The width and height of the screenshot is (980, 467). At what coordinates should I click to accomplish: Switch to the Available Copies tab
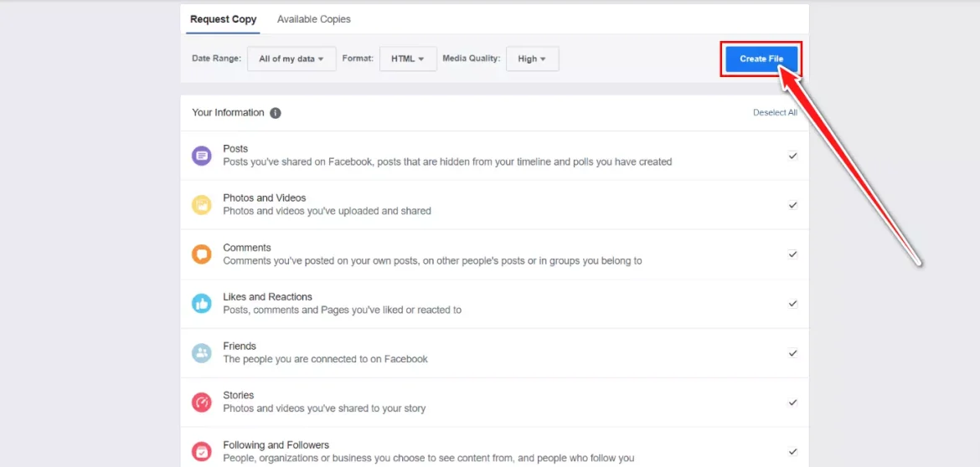coord(314,19)
